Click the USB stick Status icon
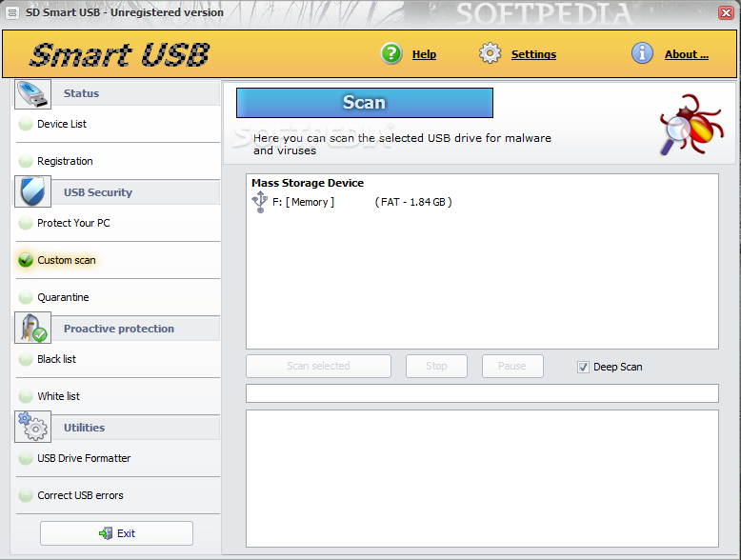This screenshot has height=560, width=741. [32, 94]
